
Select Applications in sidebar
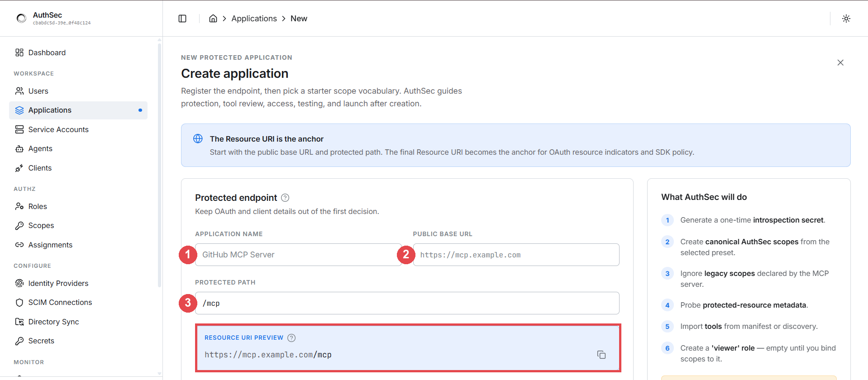[78, 110]
